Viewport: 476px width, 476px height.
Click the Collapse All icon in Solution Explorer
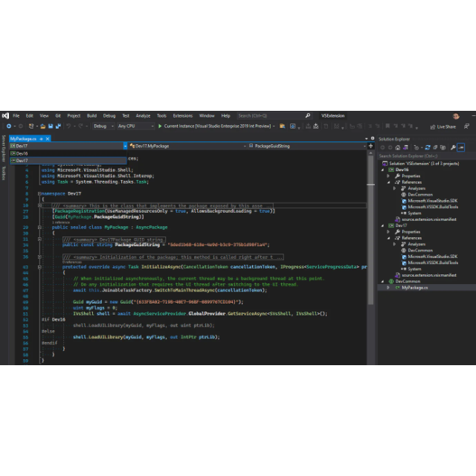[435, 147]
